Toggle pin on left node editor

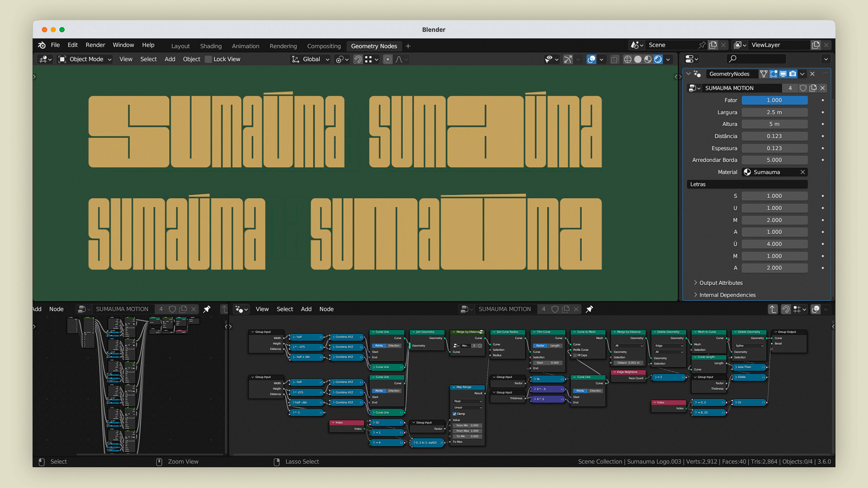point(207,310)
